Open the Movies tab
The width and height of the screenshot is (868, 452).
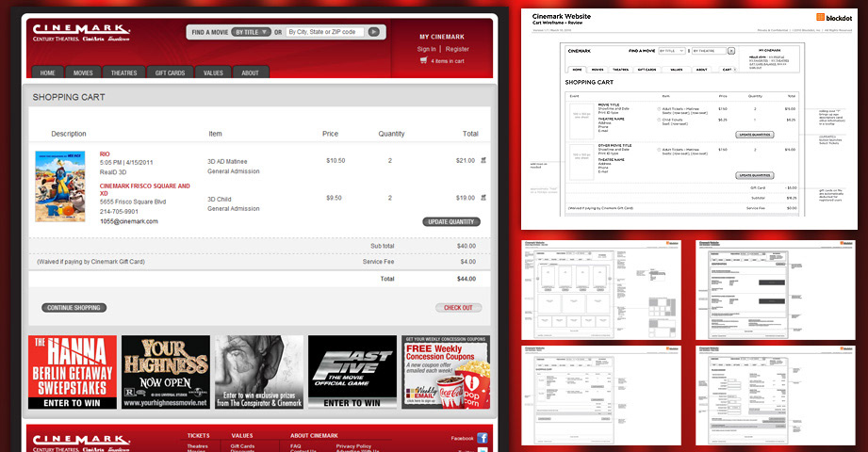[x=83, y=73]
